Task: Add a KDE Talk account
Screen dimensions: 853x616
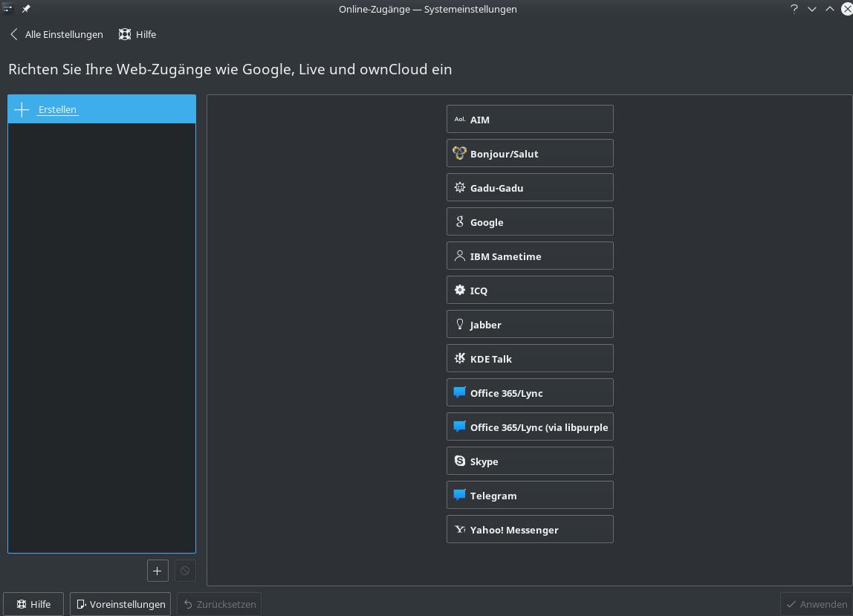Action: (x=530, y=359)
